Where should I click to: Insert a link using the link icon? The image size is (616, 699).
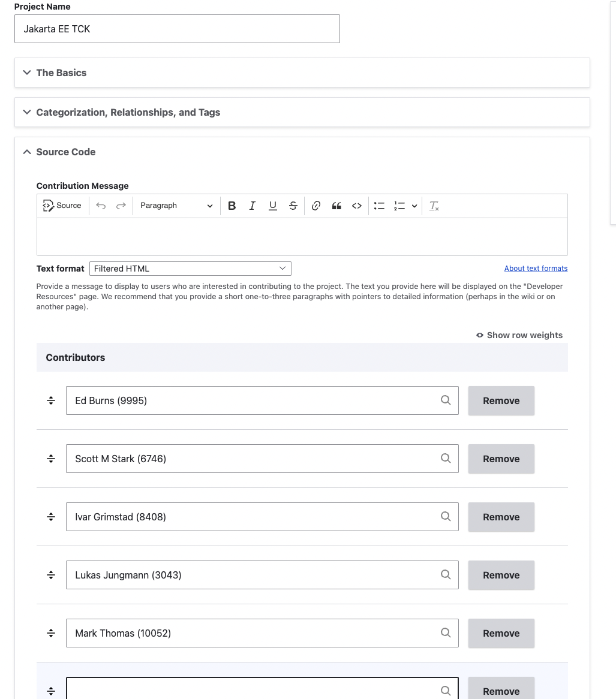(316, 206)
